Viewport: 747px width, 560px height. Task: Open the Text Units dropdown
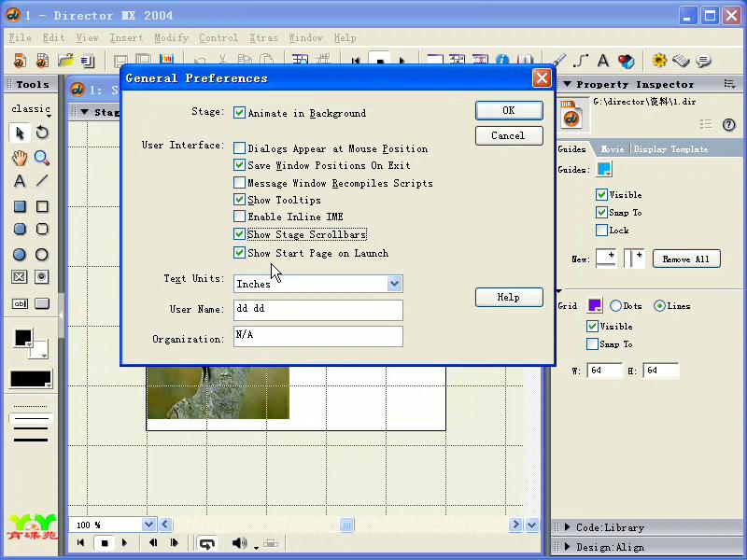[x=394, y=284]
